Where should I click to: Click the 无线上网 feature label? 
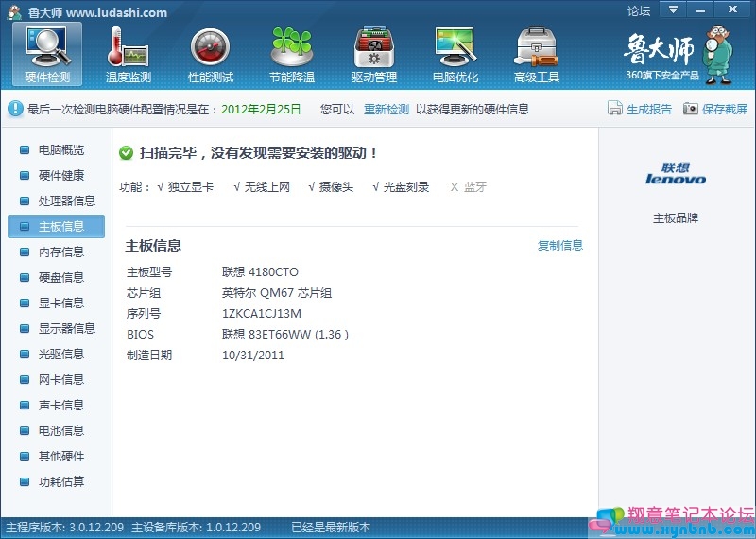tap(267, 186)
